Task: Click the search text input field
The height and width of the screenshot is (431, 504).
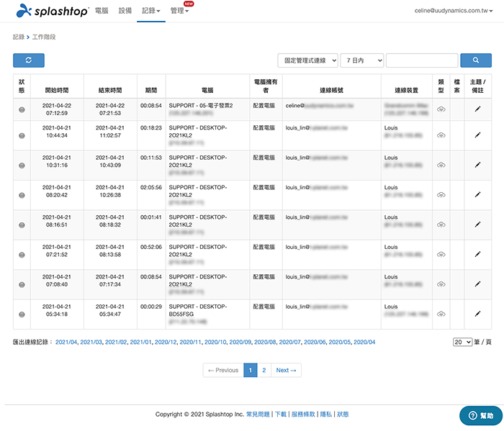Action: 422,61
